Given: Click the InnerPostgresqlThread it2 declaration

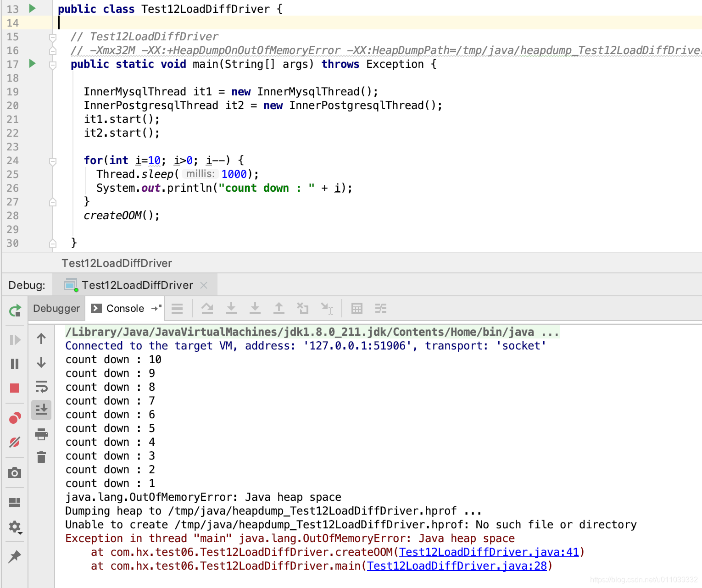Looking at the screenshot, I should pyautogui.click(x=263, y=105).
